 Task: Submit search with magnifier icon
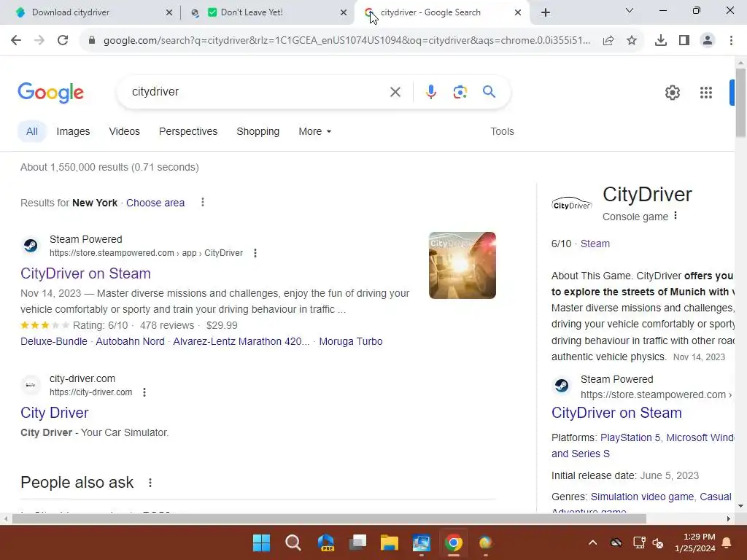[489, 91]
